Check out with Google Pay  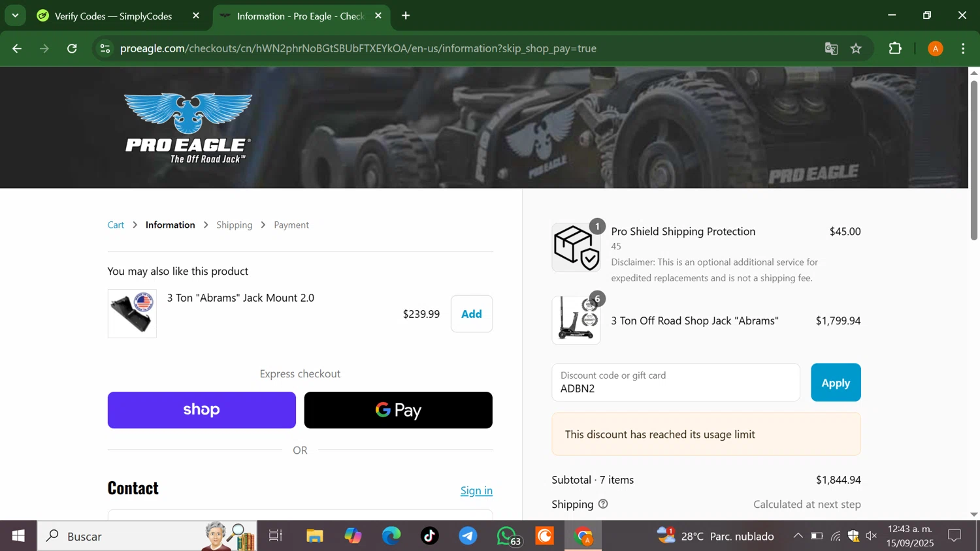click(399, 410)
